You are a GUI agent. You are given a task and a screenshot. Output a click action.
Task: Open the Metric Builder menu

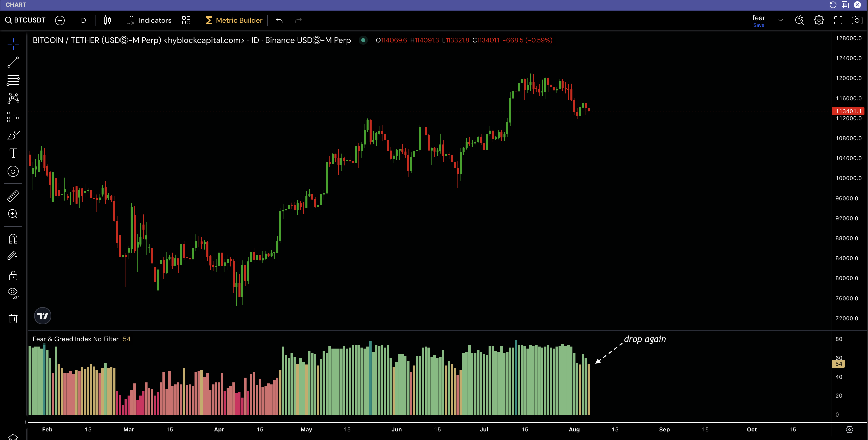click(x=234, y=20)
